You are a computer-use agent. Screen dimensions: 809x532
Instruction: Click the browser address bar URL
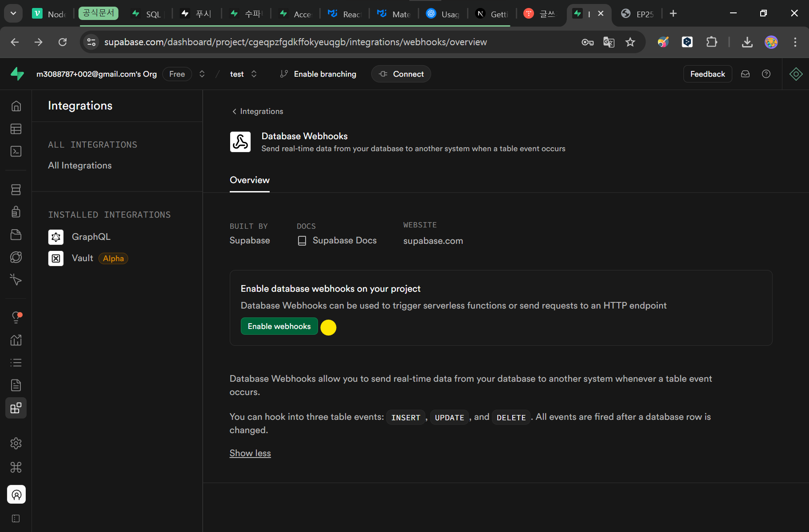click(295, 42)
